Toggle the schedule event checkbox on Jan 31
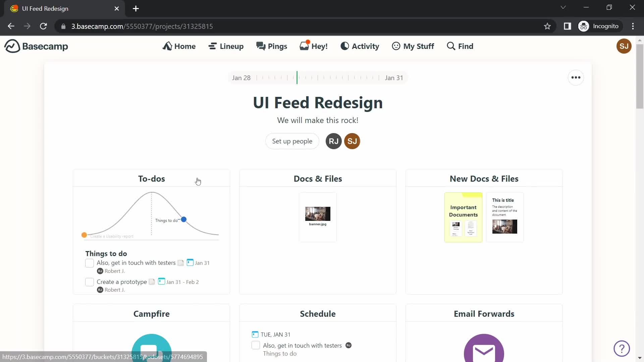 [x=255, y=345]
